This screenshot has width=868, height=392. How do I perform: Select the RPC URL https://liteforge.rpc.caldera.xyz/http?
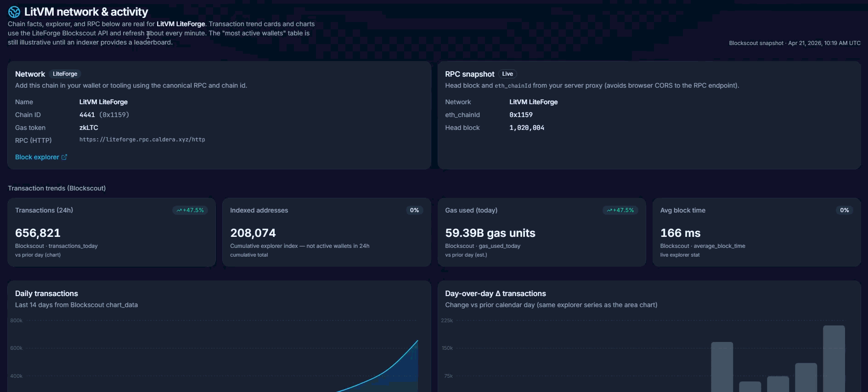[x=142, y=140]
